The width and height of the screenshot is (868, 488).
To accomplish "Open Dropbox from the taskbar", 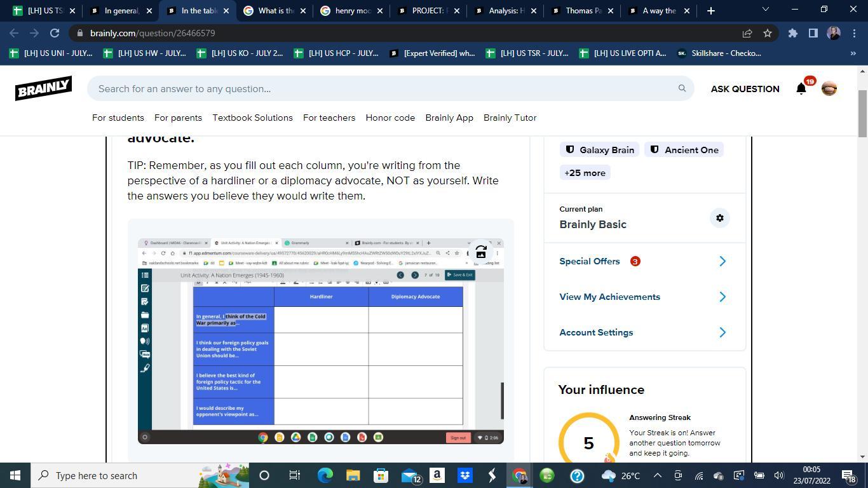I will pos(465,475).
